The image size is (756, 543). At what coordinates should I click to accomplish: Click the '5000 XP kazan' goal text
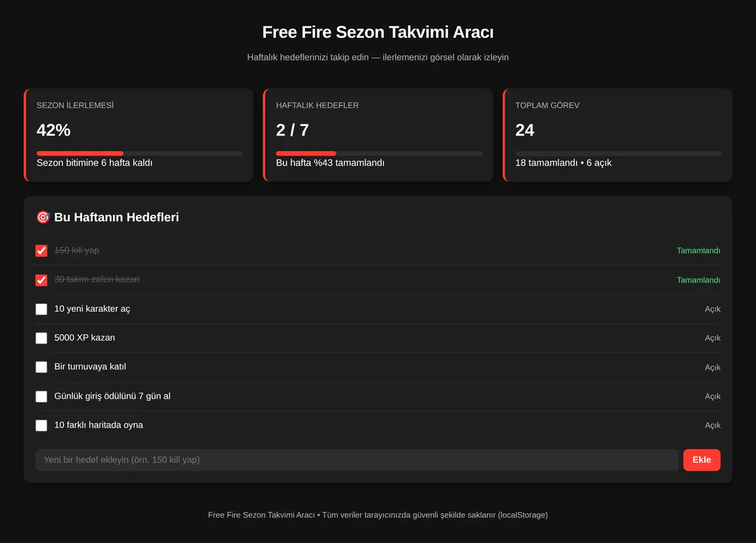85,338
